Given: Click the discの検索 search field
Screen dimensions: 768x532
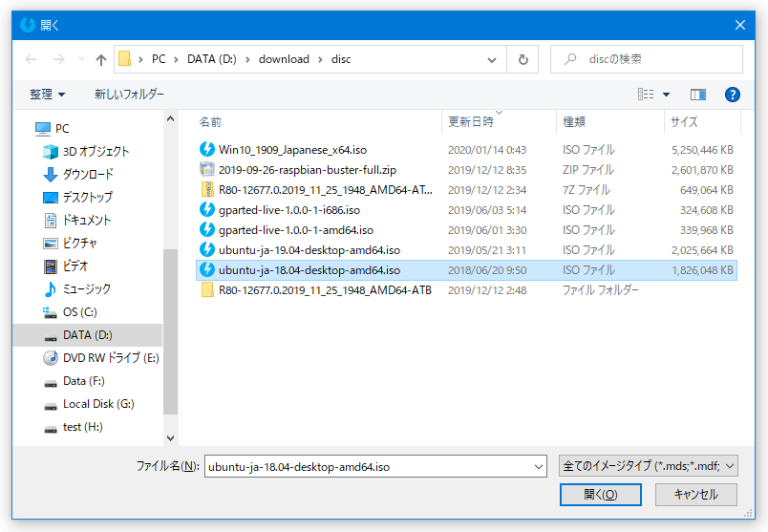Looking at the screenshot, I should click(647, 59).
